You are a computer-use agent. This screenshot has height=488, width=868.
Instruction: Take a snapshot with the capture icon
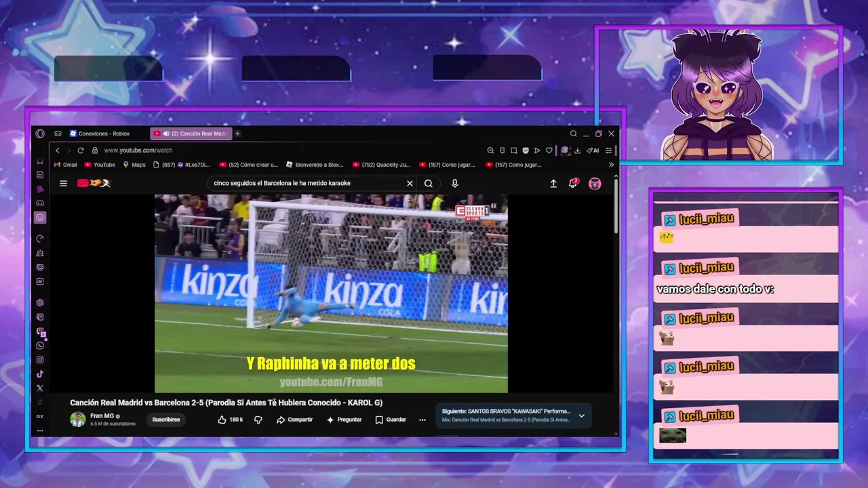click(x=514, y=150)
